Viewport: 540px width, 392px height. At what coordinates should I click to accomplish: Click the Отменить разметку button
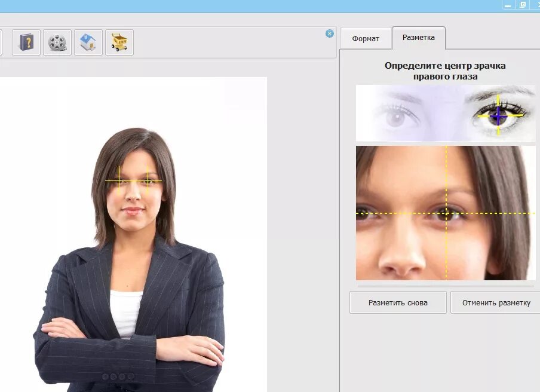(496, 302)
